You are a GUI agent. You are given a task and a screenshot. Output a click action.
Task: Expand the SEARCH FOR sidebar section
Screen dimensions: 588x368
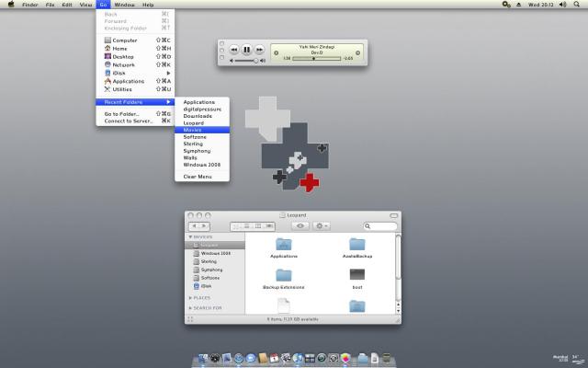pos(190,308)
